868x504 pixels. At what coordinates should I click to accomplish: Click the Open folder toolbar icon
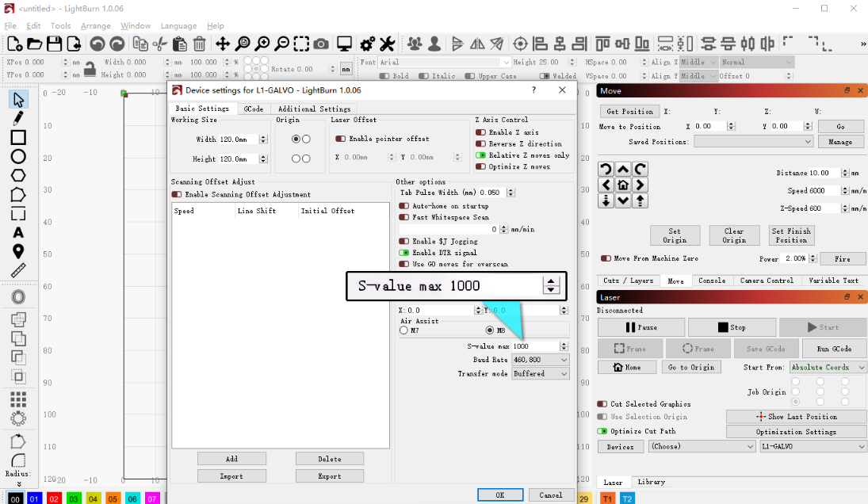point(34,44)
